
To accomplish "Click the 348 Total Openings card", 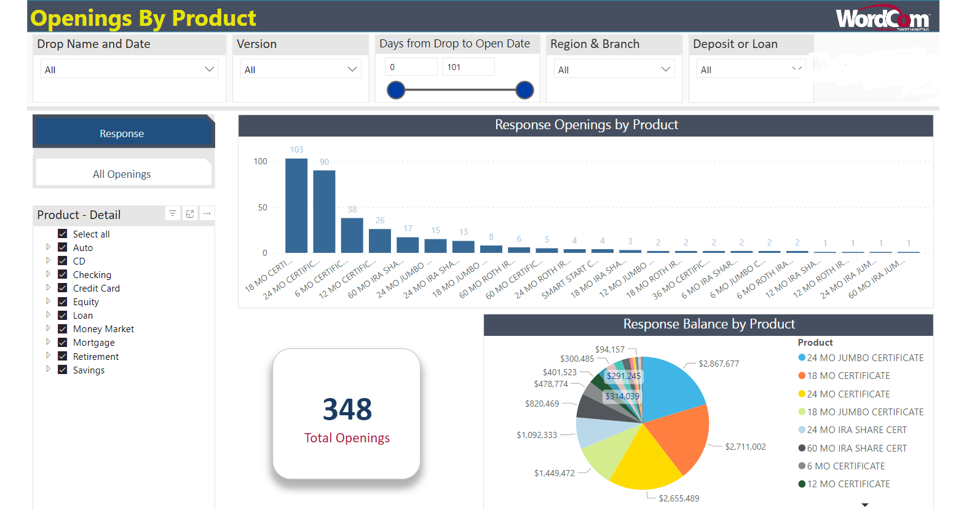I will pyautogui.click(x=347, y=414).
